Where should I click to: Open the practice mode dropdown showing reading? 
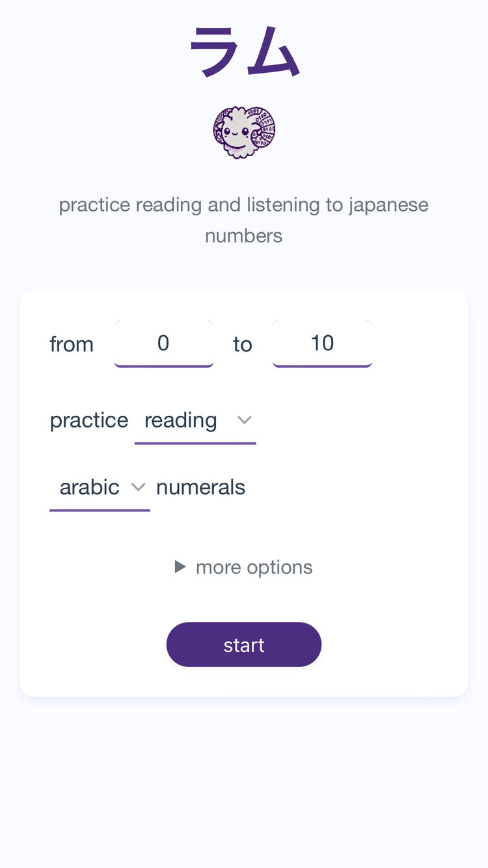coord(195,421)
